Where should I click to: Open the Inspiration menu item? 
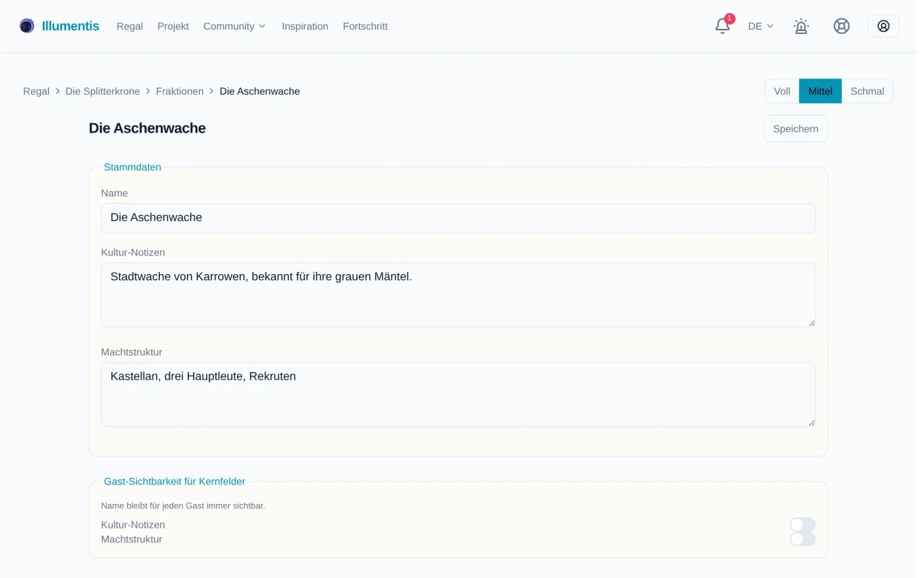coord(305,26)
